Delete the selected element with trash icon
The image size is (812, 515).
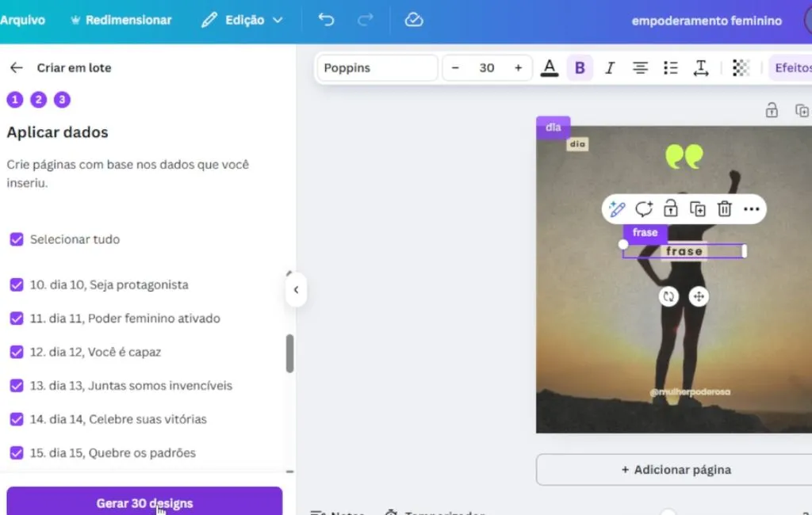click(724, 209)
